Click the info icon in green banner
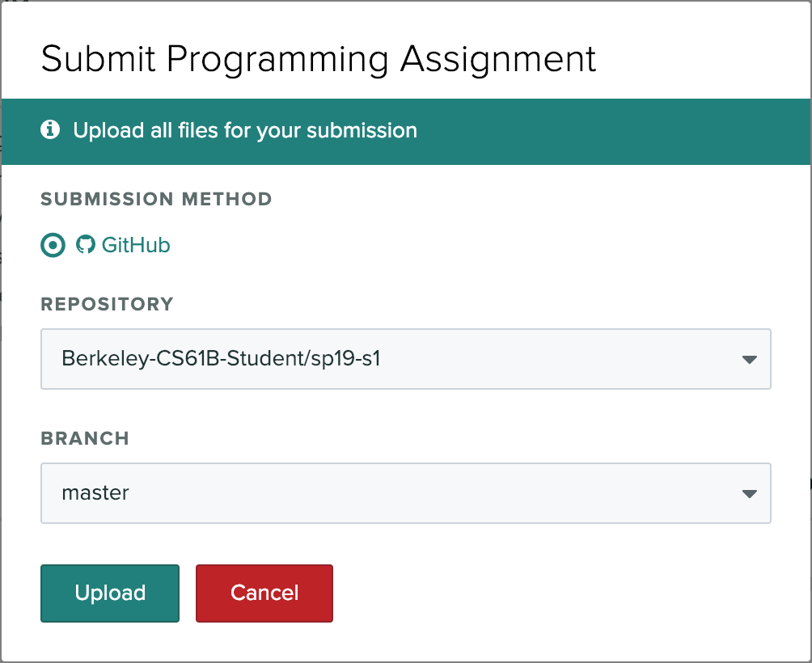Viewport: 812px width, 663px height. pyautogui.click(x=51, y=130)
